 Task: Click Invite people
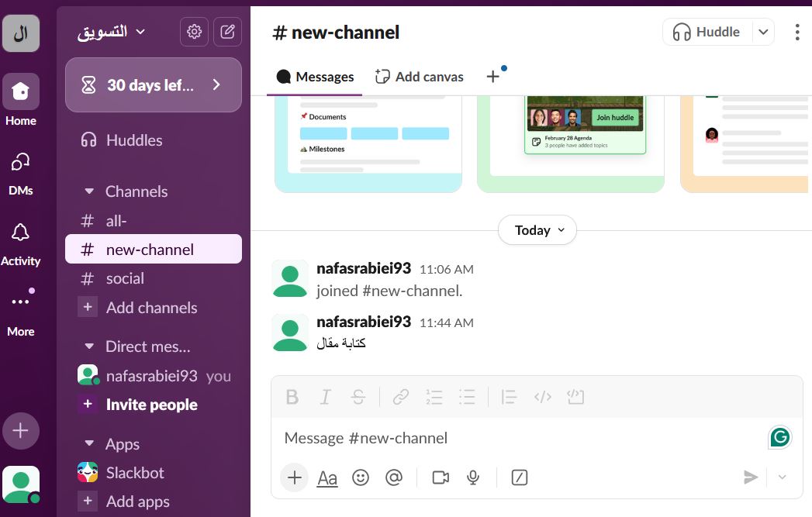154,404
